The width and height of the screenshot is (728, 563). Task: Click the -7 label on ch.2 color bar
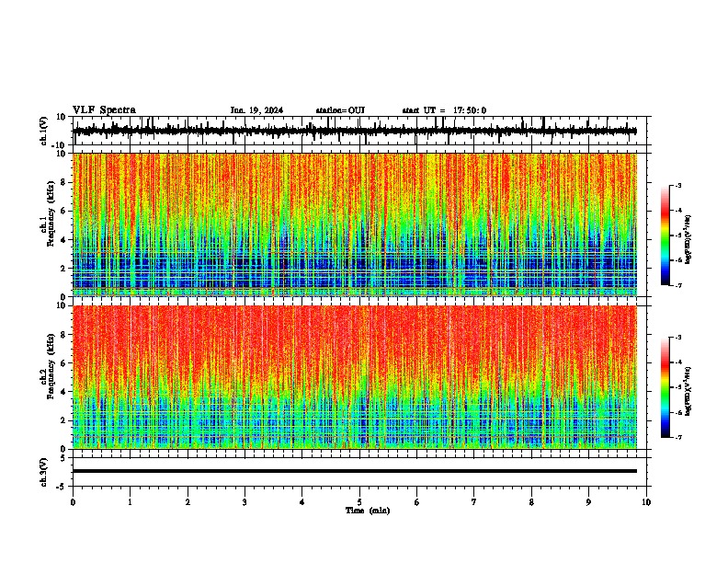[x=678, y=438]
